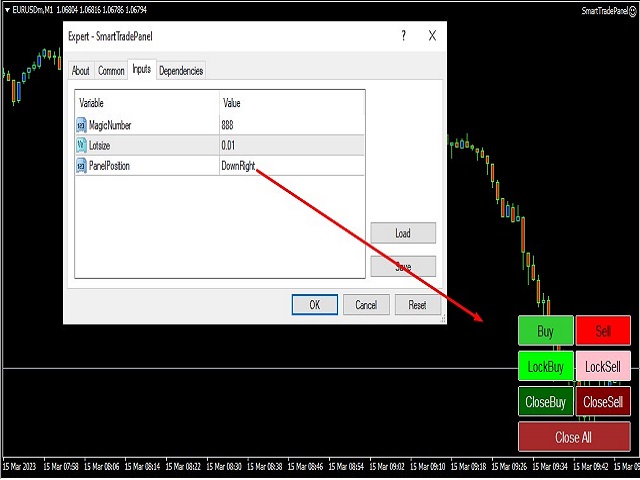This screenshot has height=480, width=640.
Task: Select the Lotsize value 0.01
Action: tap(228, 145)
